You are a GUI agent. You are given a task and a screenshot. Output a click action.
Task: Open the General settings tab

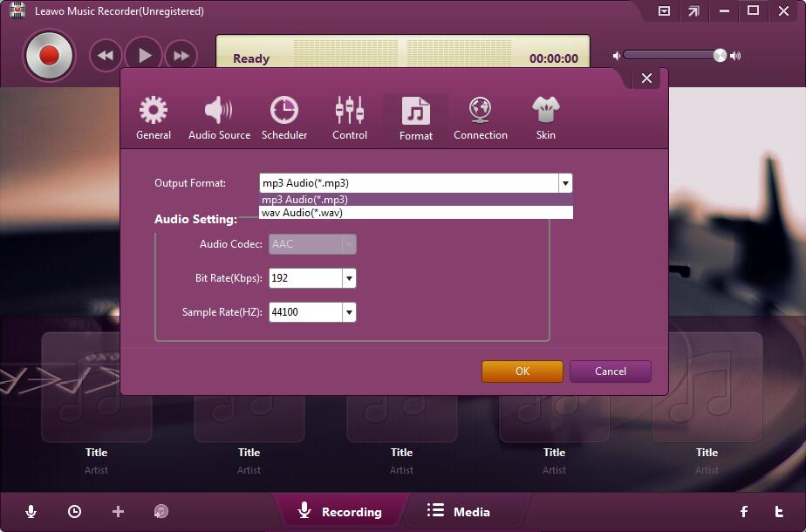pos(154,119)
